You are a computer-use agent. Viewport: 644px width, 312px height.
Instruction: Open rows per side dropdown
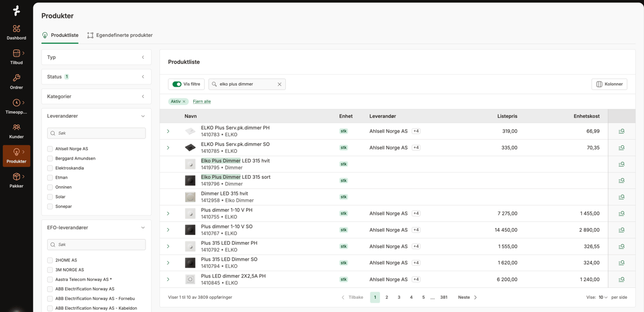coord(603,297)
